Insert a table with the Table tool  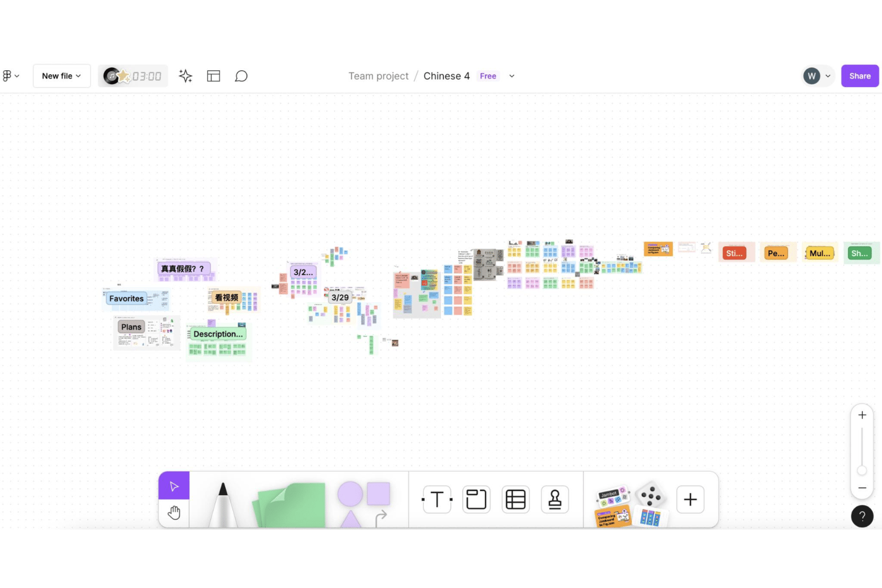515,499
